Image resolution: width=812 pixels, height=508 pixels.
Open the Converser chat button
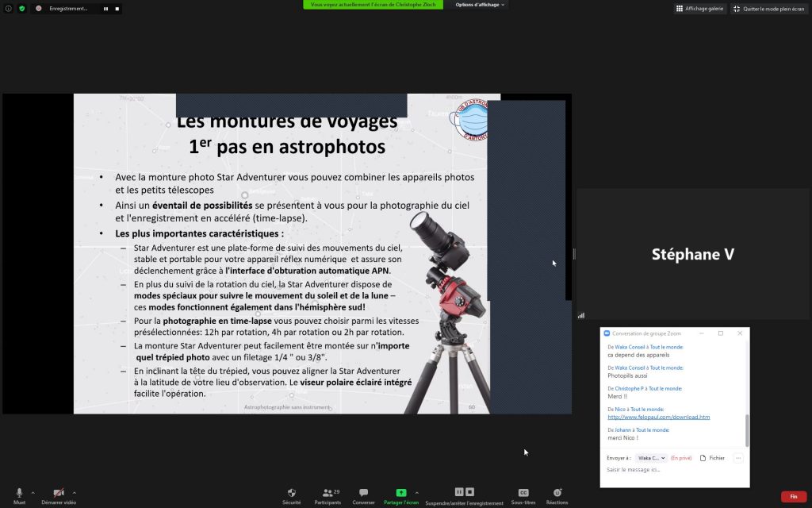pos(363,495)
